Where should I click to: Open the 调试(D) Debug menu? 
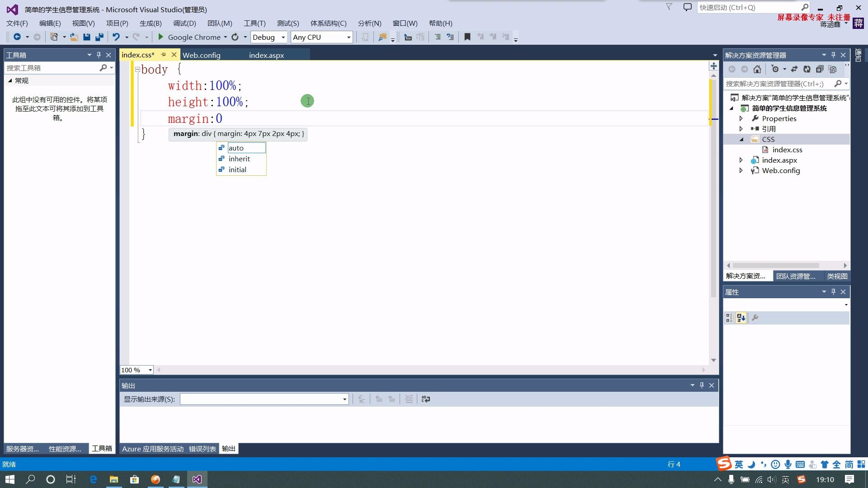pos(184,23)
